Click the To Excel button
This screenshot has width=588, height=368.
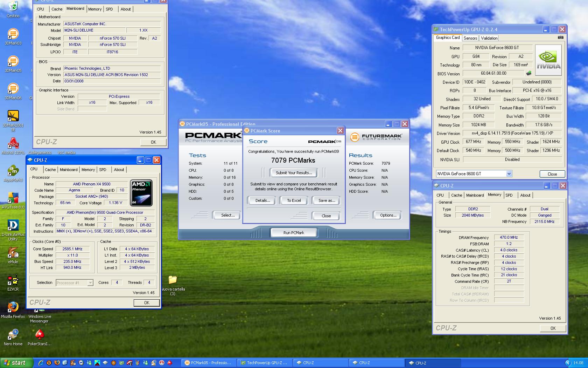pyautogui.click(x=294, y=200)
